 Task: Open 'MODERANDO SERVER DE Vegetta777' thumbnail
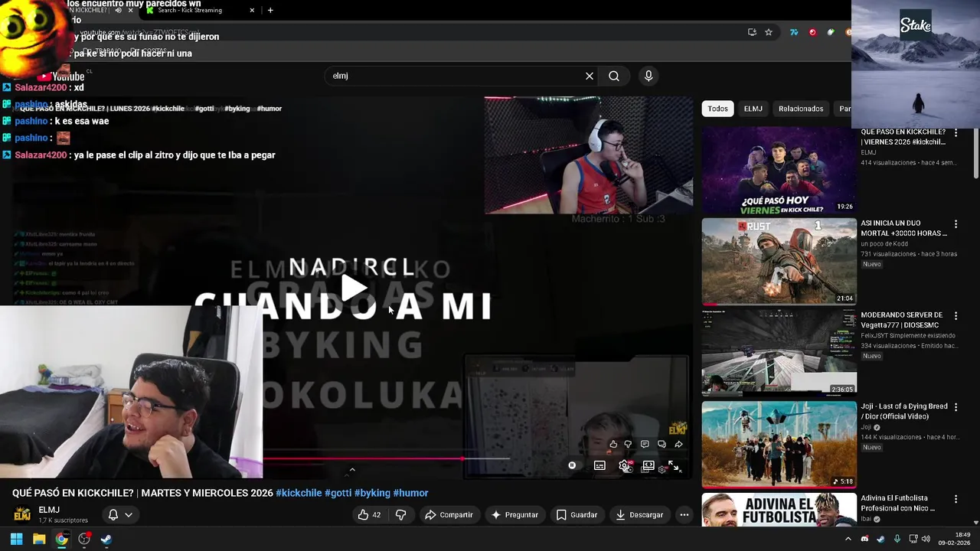(x=779, y=353)
